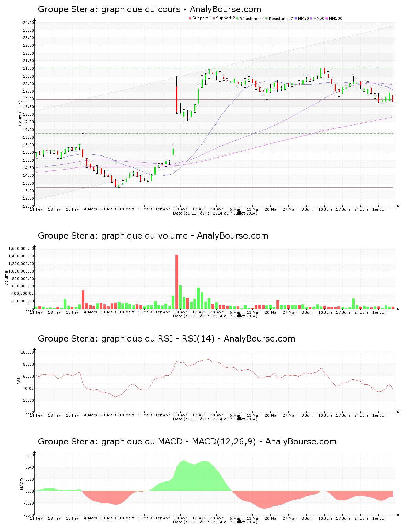Click the 0.60 value on MACD axis
Viewport: 412px width, 532px height.
30,455
